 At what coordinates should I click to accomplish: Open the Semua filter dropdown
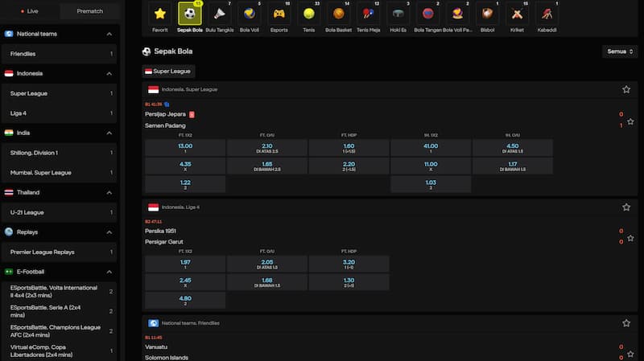tap(625, 51)
